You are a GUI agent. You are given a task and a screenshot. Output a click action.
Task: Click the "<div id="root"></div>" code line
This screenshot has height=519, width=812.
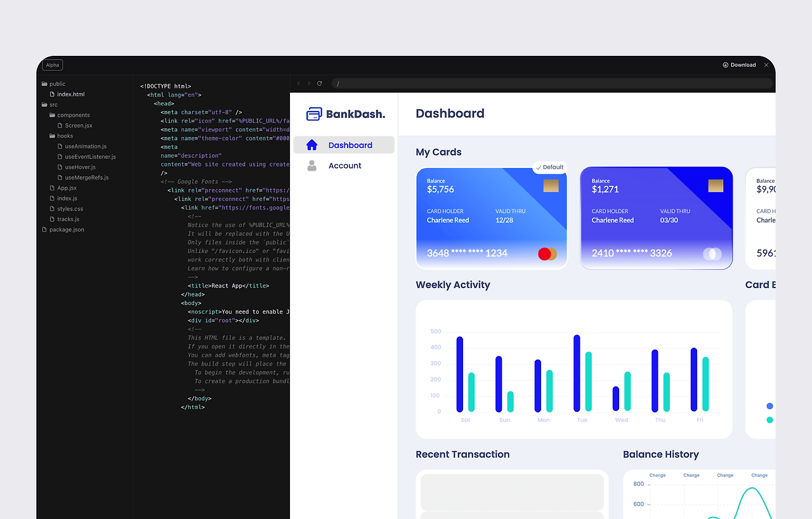(223, 320)
